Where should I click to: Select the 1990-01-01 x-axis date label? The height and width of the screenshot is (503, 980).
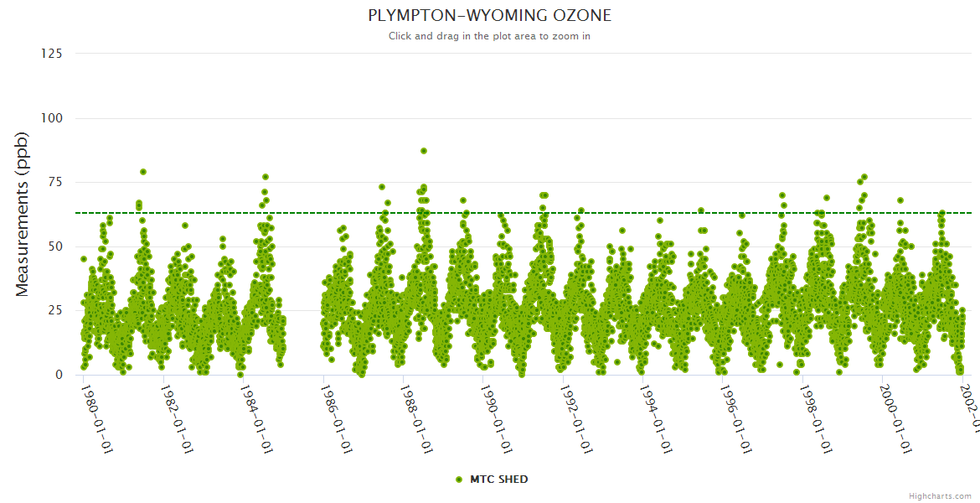coord(496,419)
